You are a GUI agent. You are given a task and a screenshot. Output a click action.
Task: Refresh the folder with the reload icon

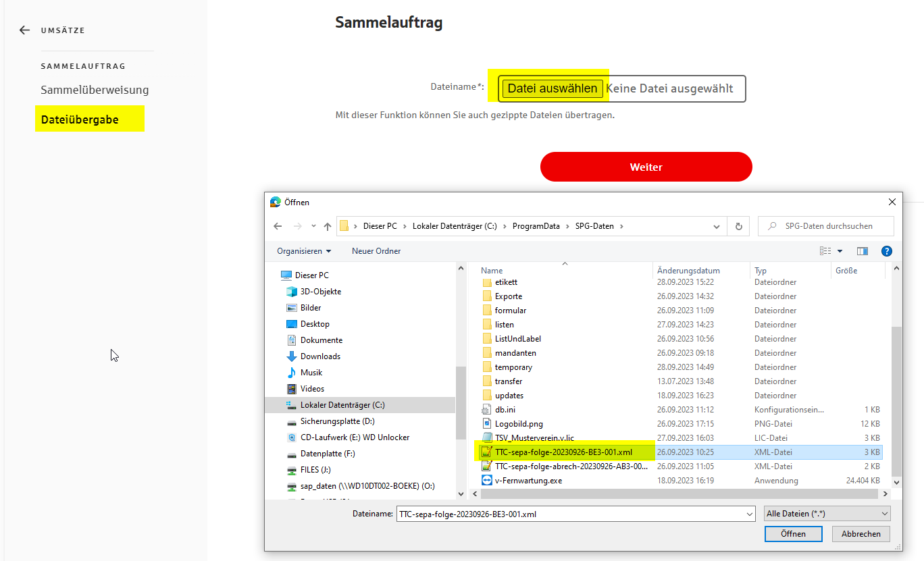tap(738, 226)
